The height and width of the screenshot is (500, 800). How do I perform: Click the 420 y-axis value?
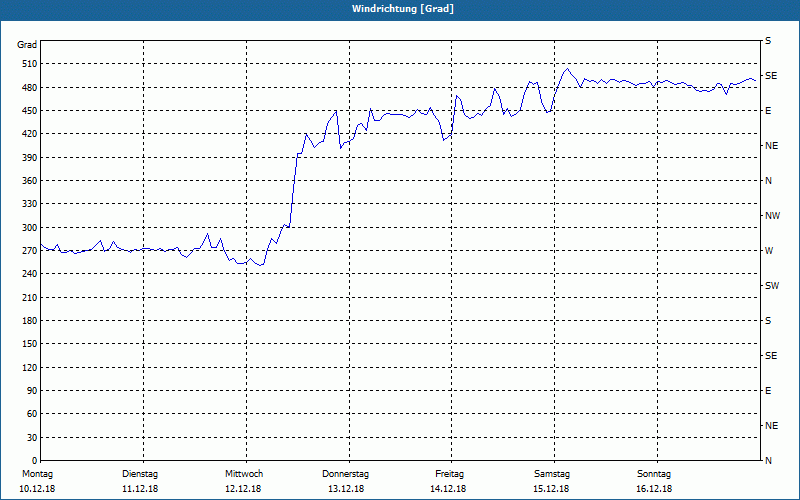coord(30,134)
